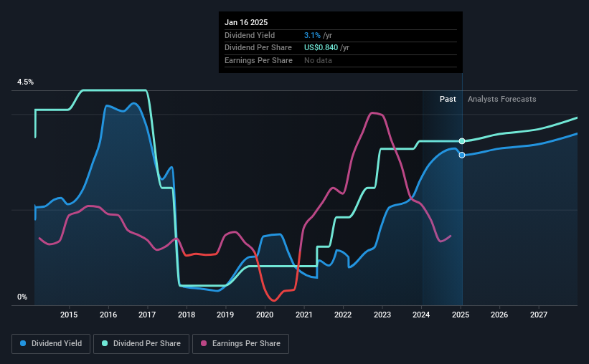589x364 pixels.
Task: Click the 2023 x-axis year label
Action: [382, 315]
